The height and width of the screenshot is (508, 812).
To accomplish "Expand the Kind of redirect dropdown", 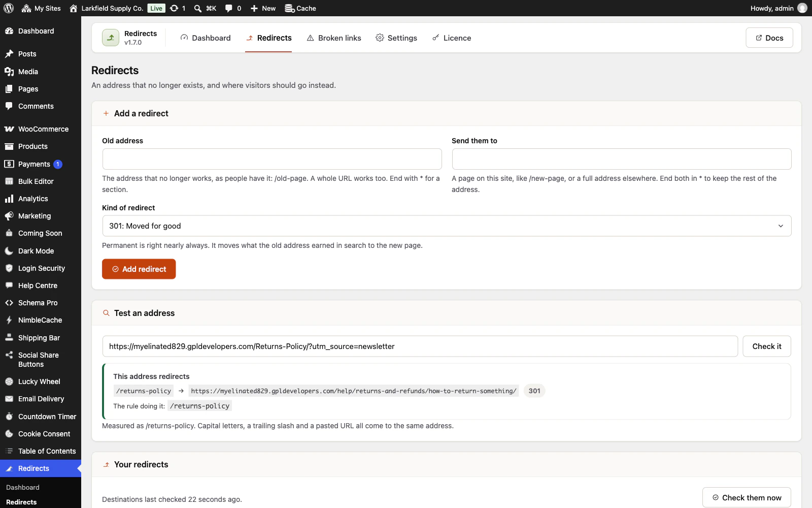I will tap(447, 226).
